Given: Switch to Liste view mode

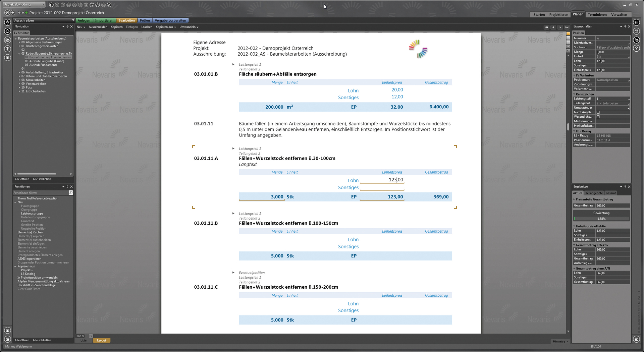Looking at the screenshot, I should click(x=83, y=341).
